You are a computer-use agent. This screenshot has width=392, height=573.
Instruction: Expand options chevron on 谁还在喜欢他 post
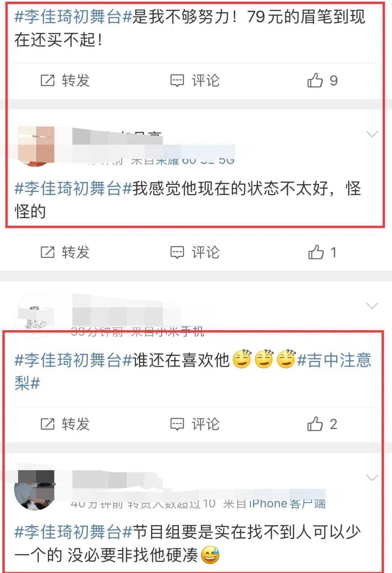(x=372, y=306)
